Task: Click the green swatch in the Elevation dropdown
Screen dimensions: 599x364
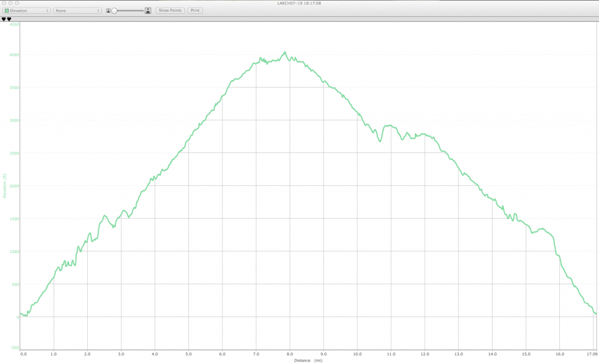Action: 7,10
